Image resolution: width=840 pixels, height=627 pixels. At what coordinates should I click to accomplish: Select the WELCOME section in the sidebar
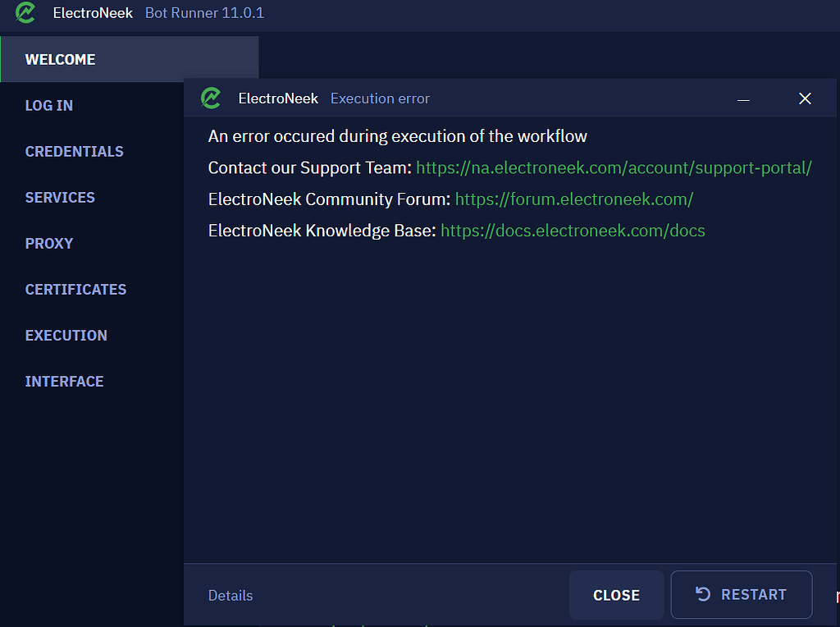point(60,59)
